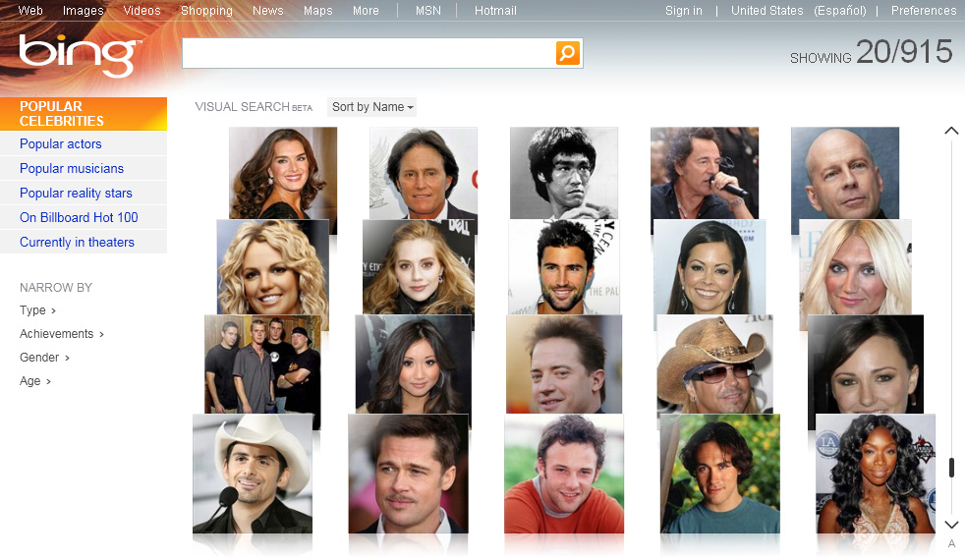Image resolution: width=965 pixels, height=560 pixels.
Task: Click the platinum blonde woman thumbnail
Action: [856, 267]
